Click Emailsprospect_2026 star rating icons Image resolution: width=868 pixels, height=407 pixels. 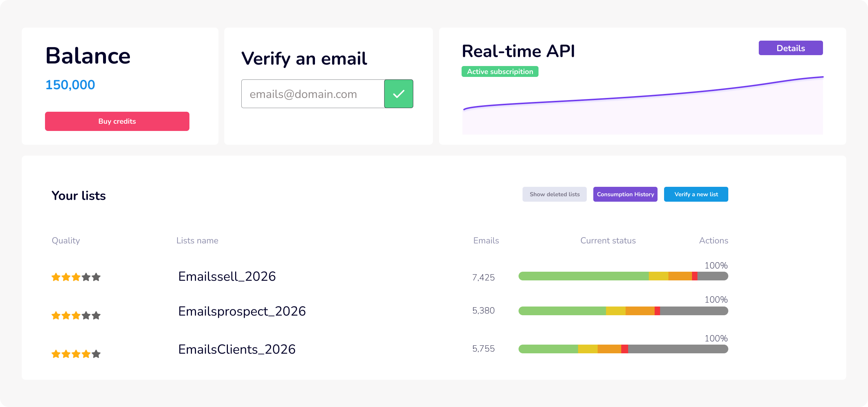pos(76,316)
